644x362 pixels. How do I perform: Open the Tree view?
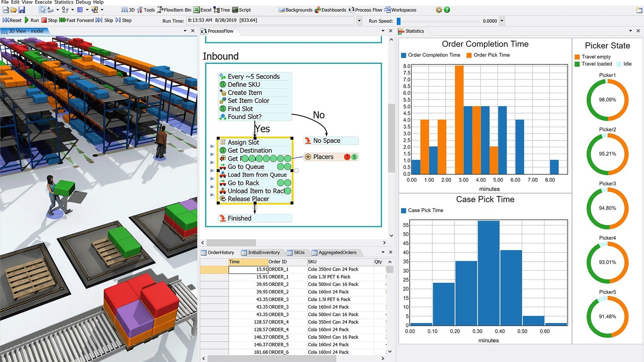pyautogui.click(x=222, y=10)
